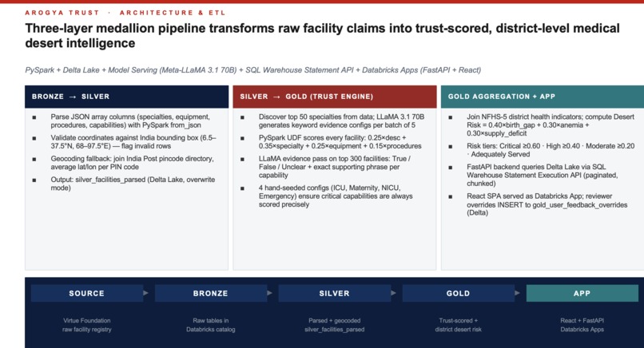The image size is (644, 348).
Task: Click 'Virtue Foundation raw facility registry' caption
Action: (86, 325)
